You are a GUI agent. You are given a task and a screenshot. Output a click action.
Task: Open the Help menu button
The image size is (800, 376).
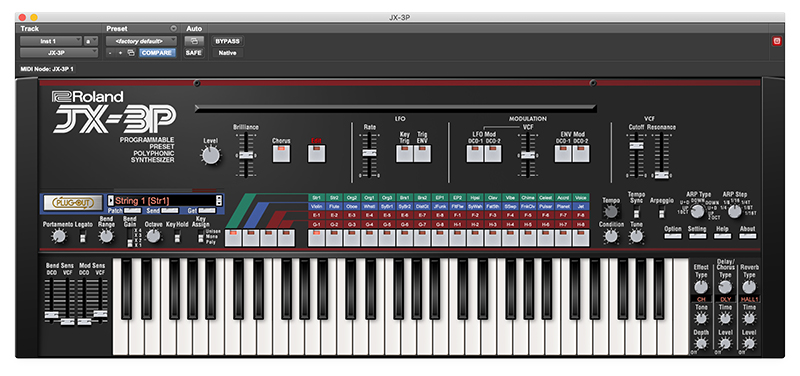(x=722, y=236)
